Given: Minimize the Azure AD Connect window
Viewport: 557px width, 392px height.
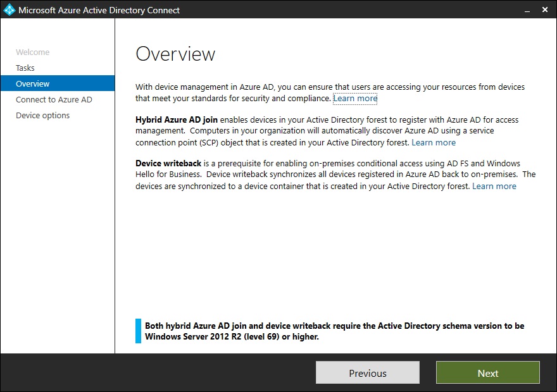Looking at the screenshot, I should (x=527, y=10).
